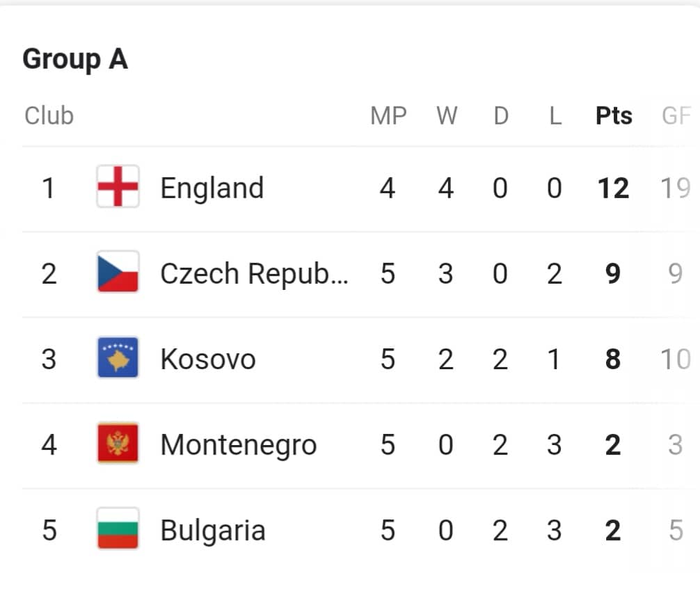Click the L column header
Viewport: 700px width, 598px height.
click(555, 116)
